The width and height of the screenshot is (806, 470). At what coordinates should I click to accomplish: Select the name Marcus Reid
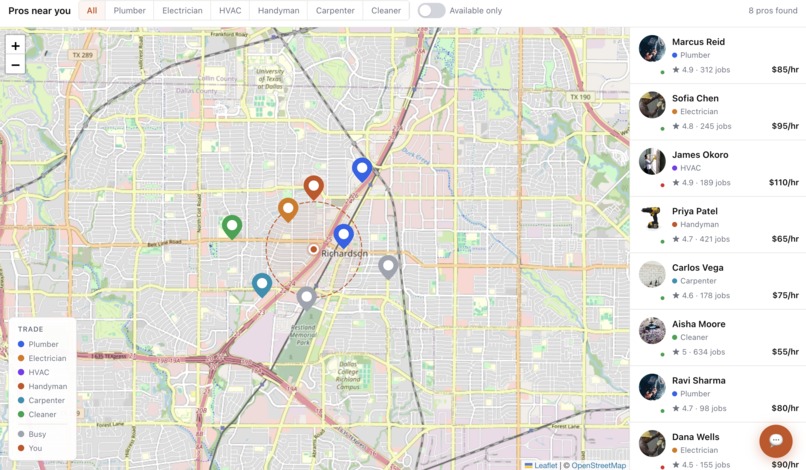(x=698, y=42)
